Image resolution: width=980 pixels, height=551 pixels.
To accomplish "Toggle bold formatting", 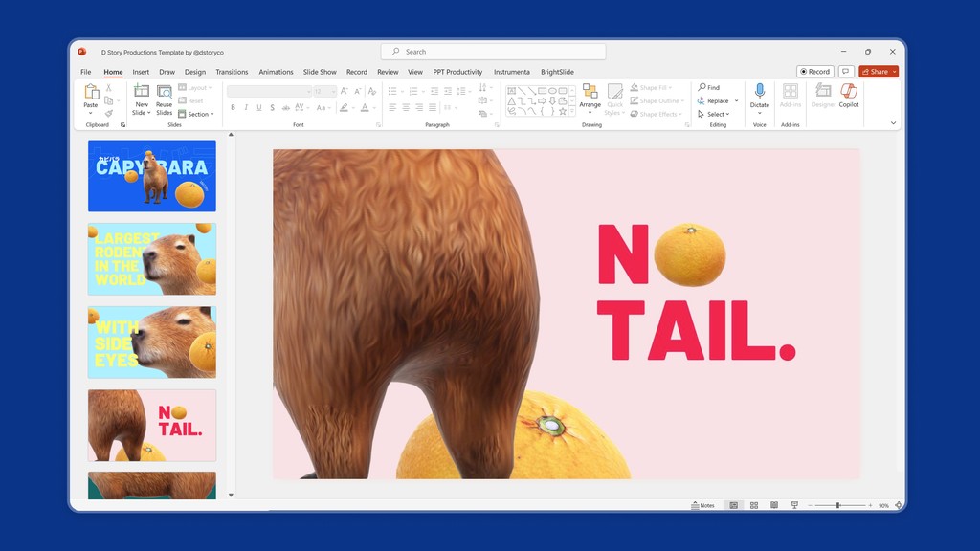I will [233, 107].
